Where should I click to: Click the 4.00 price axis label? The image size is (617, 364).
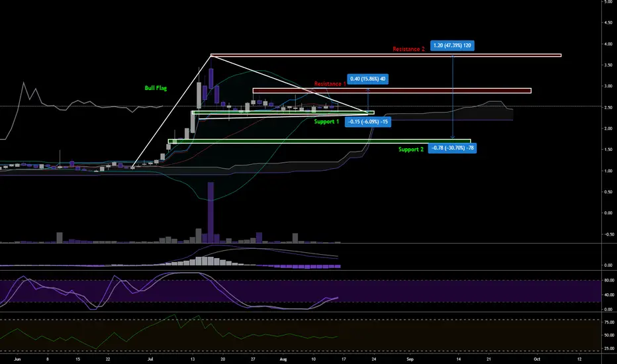coord(608,44)
